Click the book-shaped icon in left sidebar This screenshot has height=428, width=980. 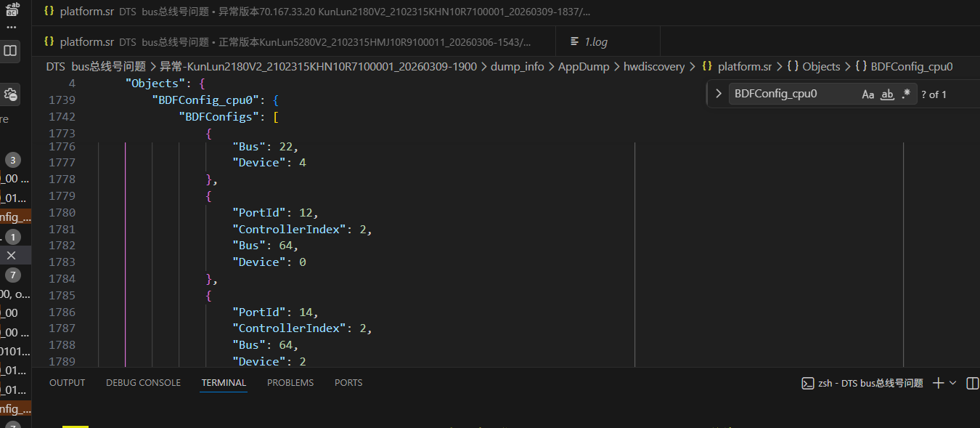(x=11, y=50)
